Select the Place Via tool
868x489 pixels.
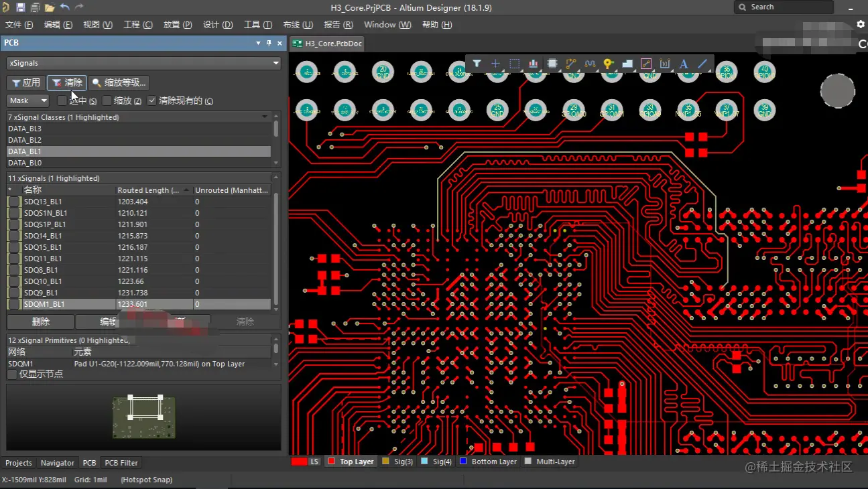pos(609,64)
